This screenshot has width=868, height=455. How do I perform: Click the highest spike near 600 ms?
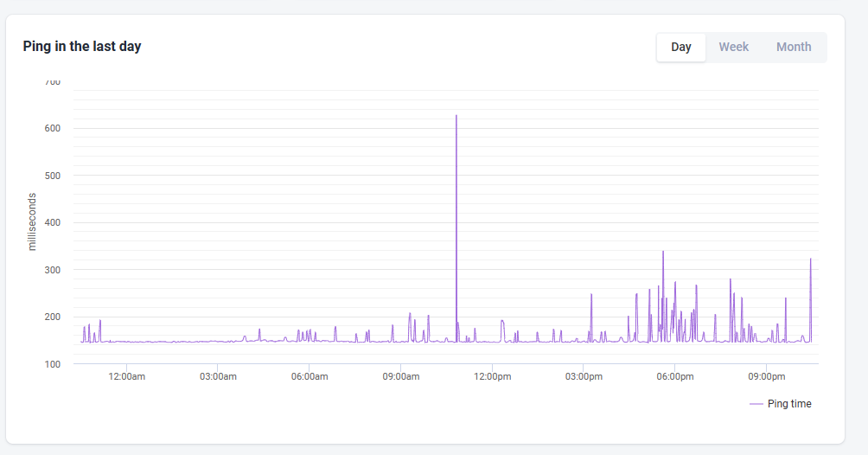456,116
